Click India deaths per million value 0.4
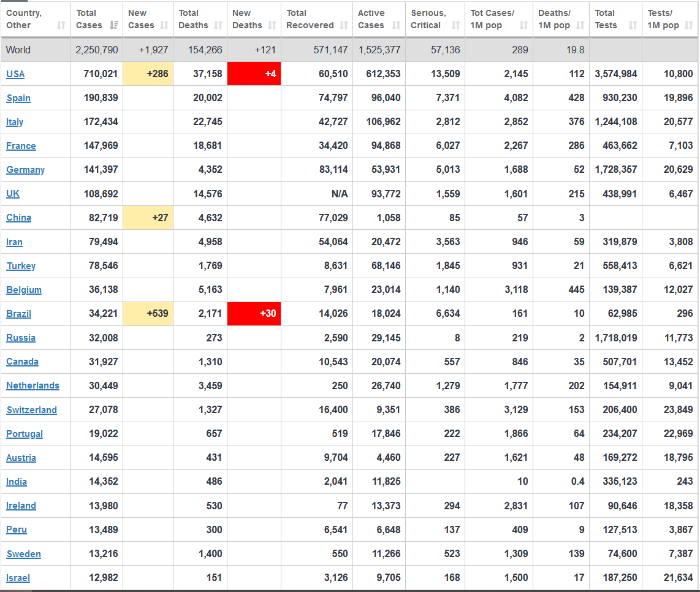The height and width of the screenshot is (592, 700). click(577, 482)
